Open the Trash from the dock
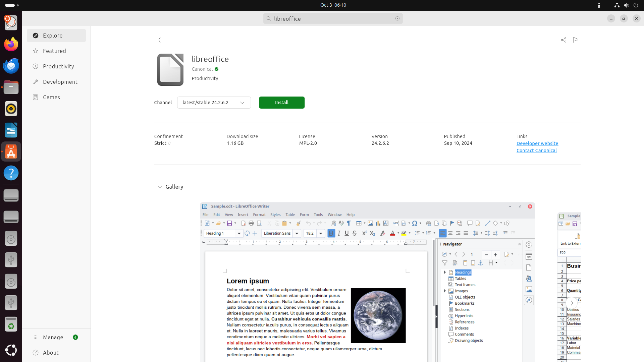The image size is (644, 362). click(11, 324)
